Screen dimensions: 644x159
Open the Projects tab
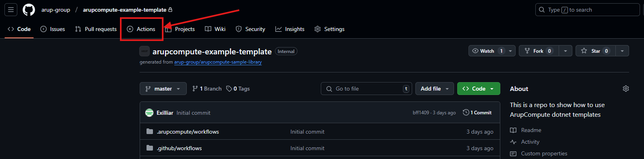(x=180, y=29)
